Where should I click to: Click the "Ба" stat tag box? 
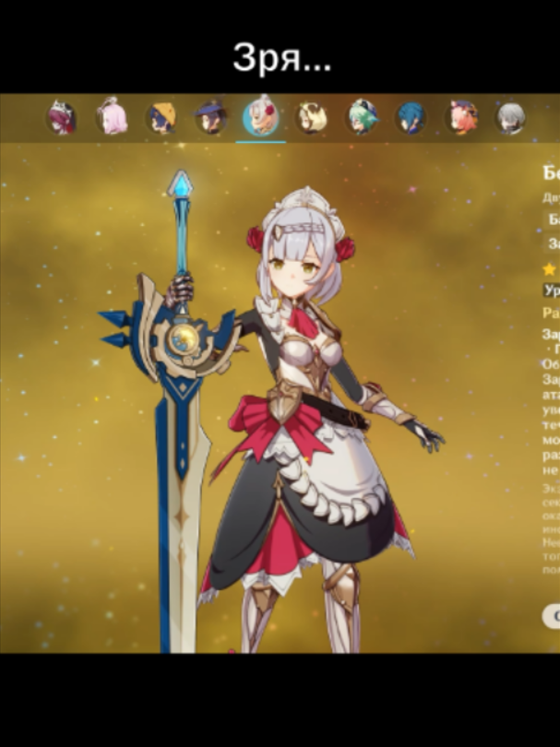[552, 219]
